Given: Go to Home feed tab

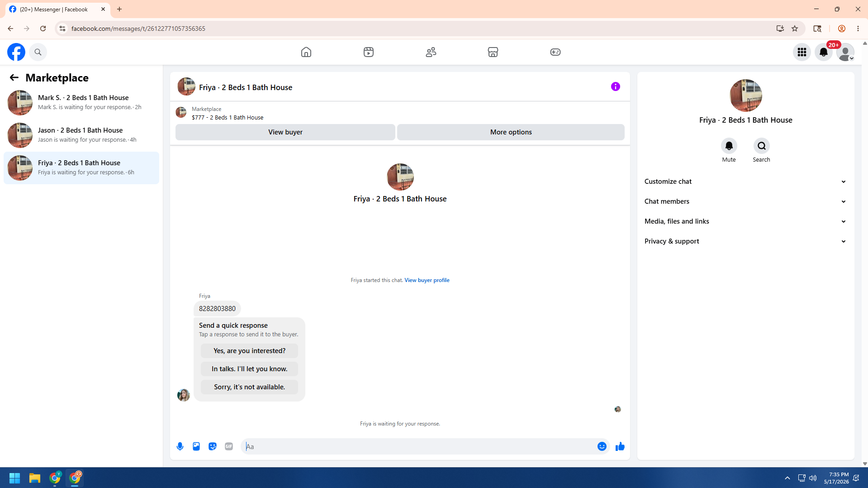Looking at the screenshot, I should pos(306,52).
